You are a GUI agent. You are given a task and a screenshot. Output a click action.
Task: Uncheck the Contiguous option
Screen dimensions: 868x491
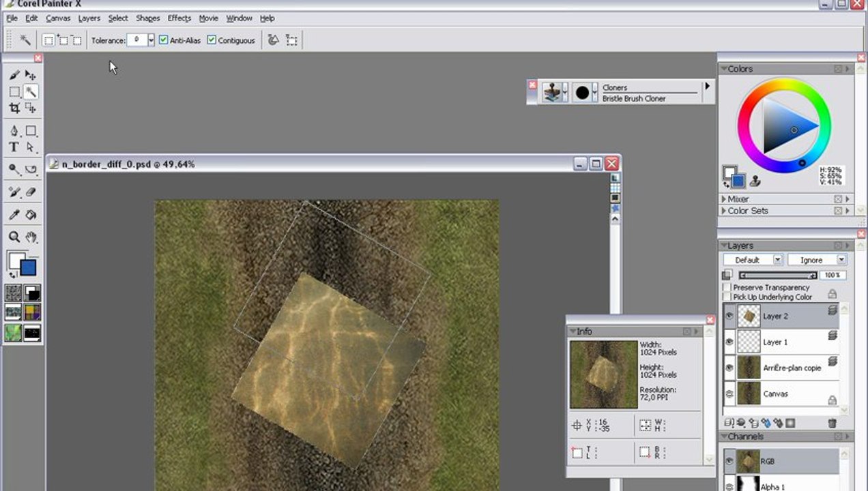212,40
